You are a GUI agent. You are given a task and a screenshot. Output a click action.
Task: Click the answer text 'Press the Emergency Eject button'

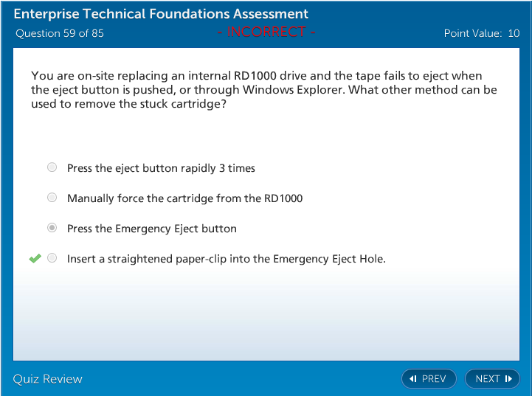click(x=152, y=229)
